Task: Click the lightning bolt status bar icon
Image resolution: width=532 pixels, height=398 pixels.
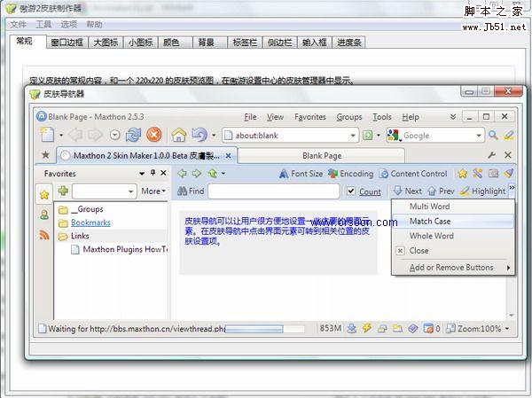Action: pyautogui.click(x=367, y=328)
